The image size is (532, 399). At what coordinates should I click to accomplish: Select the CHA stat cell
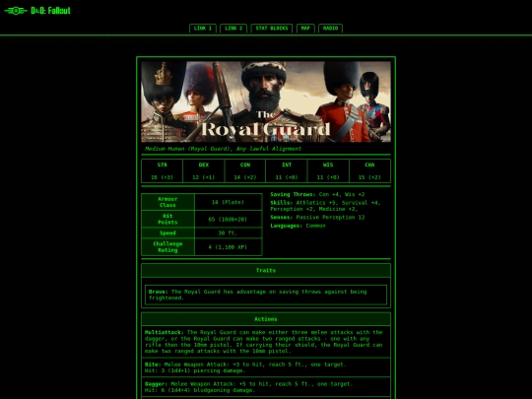[x=369, y=171]
